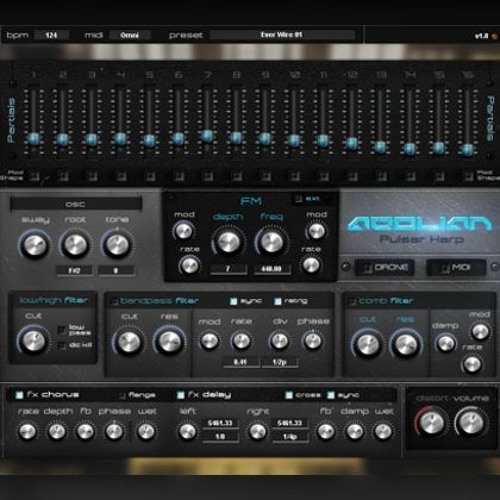Click the distort knob
This screenshot has height=500, width=500.
click(431, 422)
